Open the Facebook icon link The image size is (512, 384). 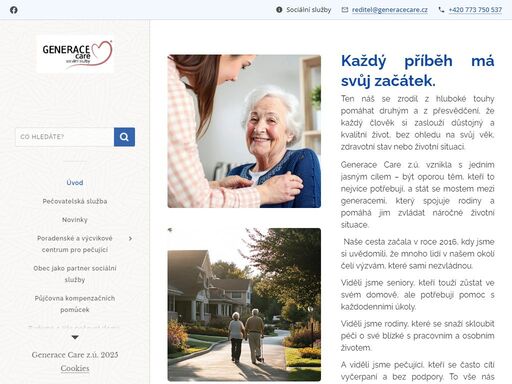pos(14,10)
